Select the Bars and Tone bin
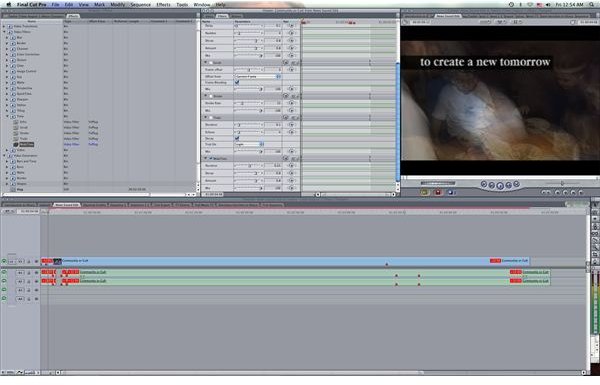 point(26,161)
